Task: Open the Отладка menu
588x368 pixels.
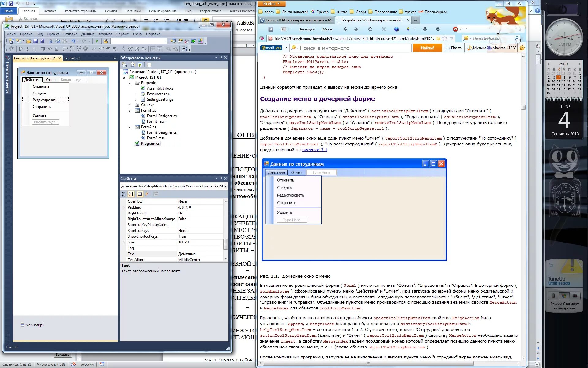Action: click(70, 34)
